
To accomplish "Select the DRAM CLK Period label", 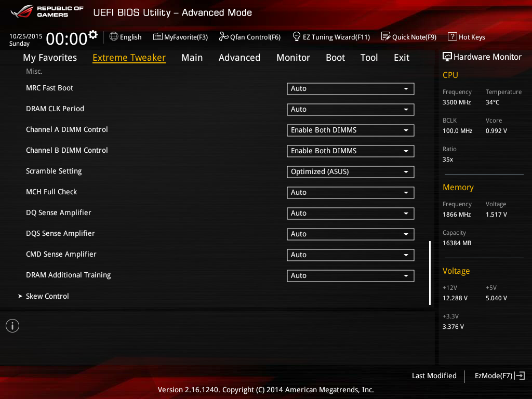I will 55,109.
